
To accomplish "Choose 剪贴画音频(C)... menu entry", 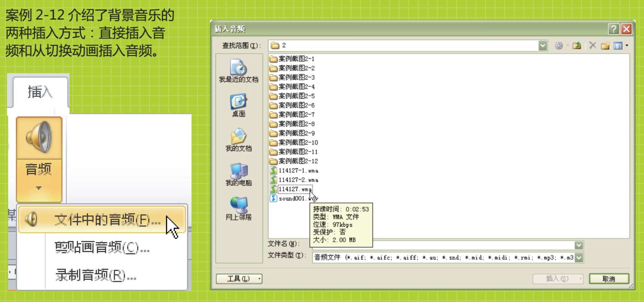I will 102,248.
